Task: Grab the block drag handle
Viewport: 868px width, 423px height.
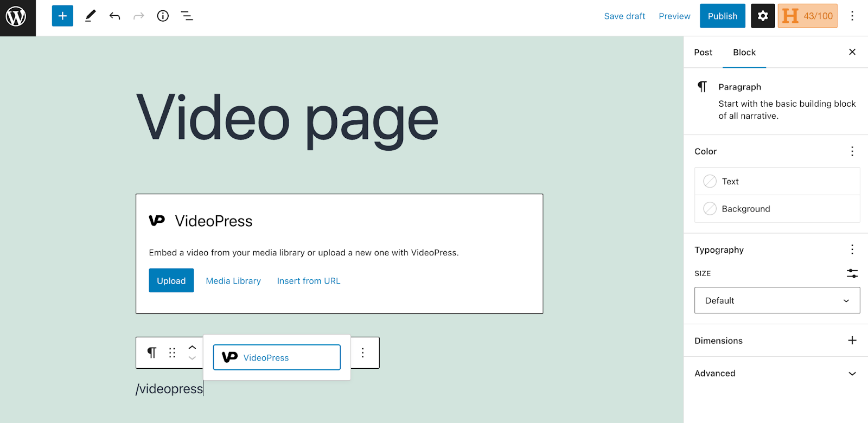Action: [172, 353]
